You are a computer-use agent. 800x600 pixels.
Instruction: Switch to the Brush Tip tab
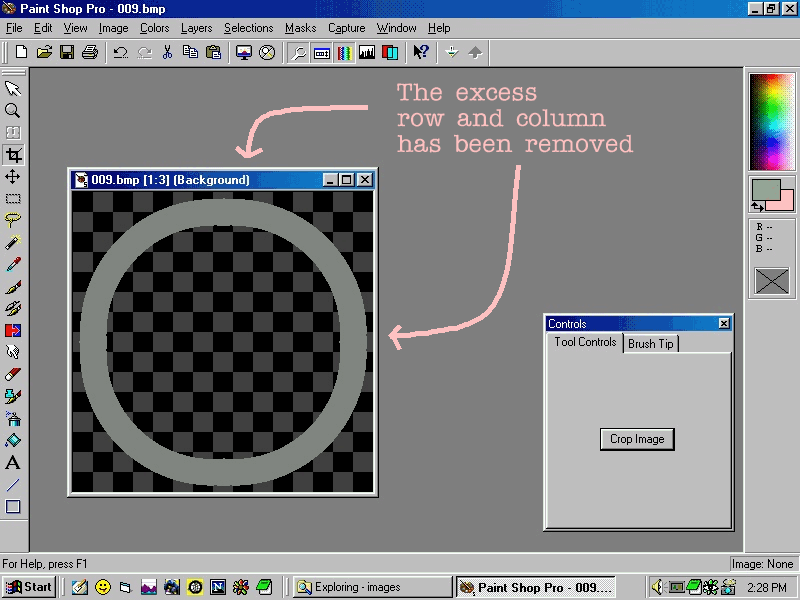click(651, 343)
